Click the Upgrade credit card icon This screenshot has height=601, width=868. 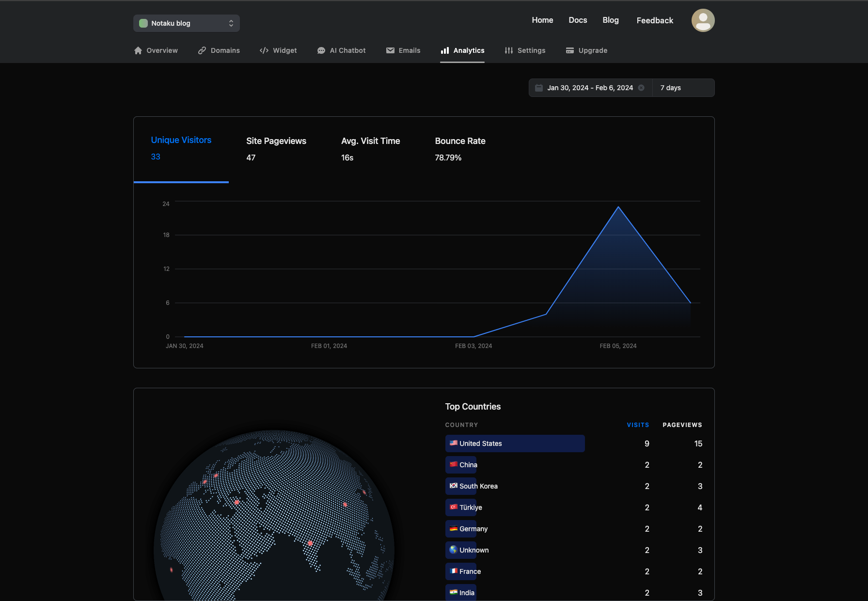[570, 50]
